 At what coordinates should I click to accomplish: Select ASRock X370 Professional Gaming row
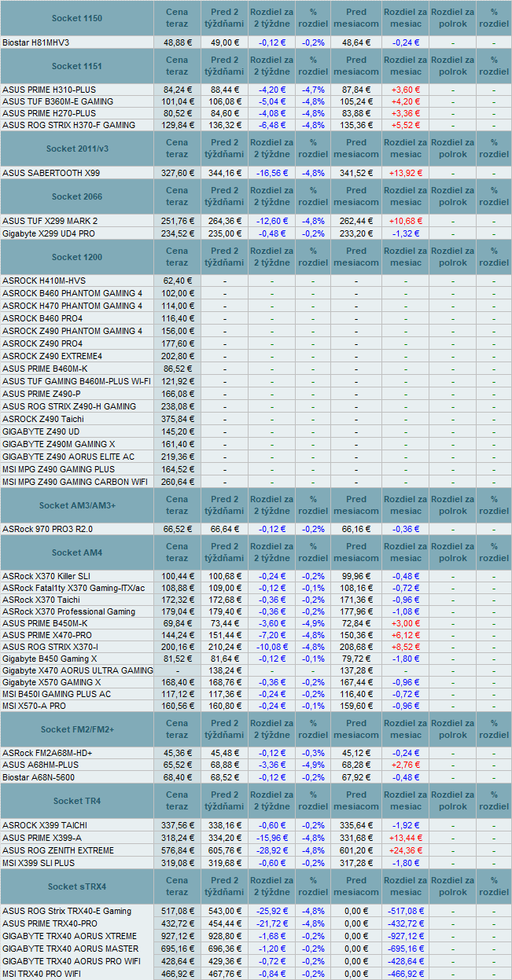pos(256,611)
